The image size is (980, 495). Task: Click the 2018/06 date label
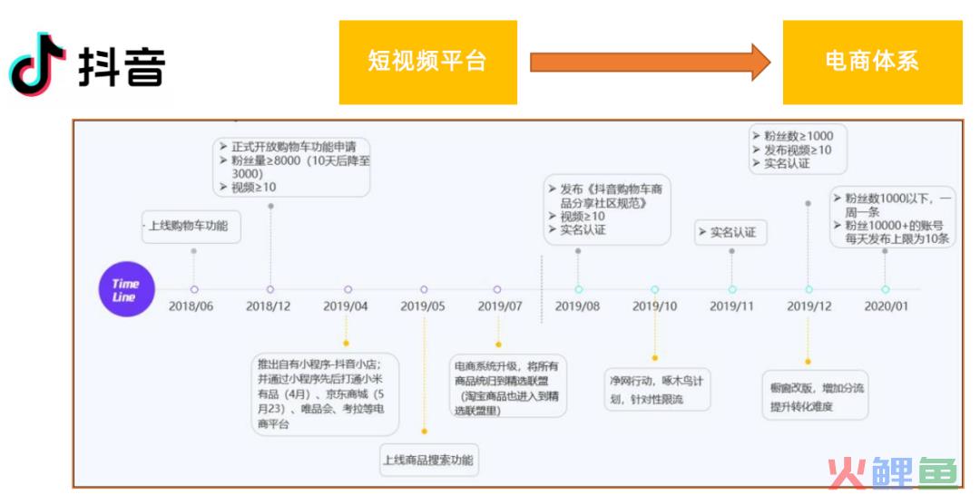pos(191,306)
